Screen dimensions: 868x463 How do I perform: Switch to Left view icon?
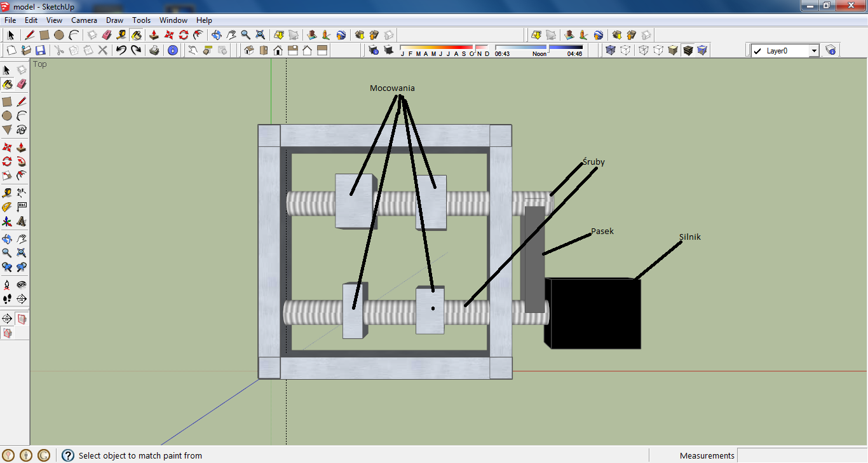tap(322, 50)
